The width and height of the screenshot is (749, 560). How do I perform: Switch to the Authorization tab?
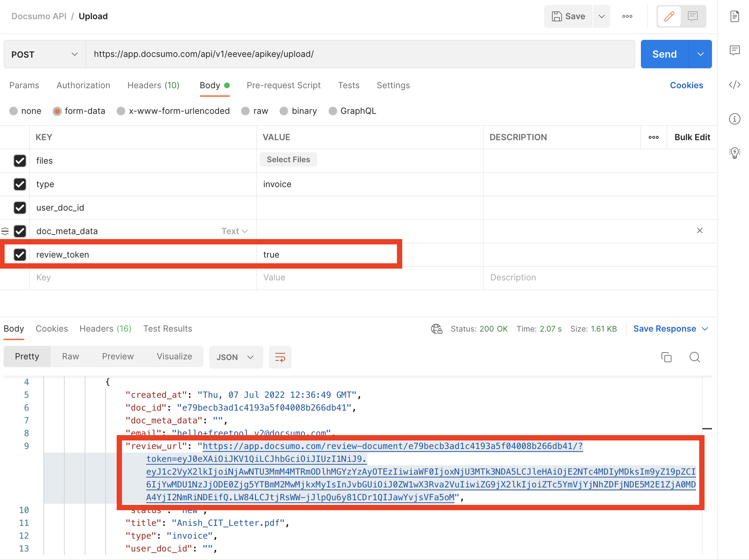point(83,85)
